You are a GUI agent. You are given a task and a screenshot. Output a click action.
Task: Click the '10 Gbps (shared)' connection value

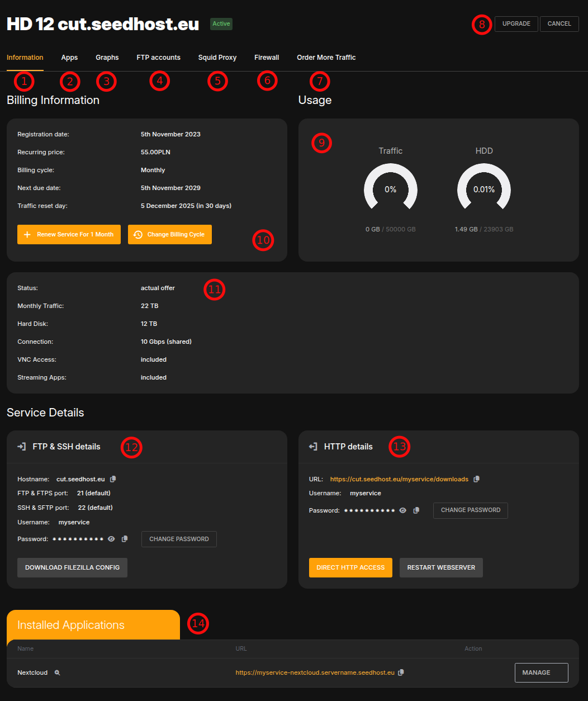(x=166, y=342)
